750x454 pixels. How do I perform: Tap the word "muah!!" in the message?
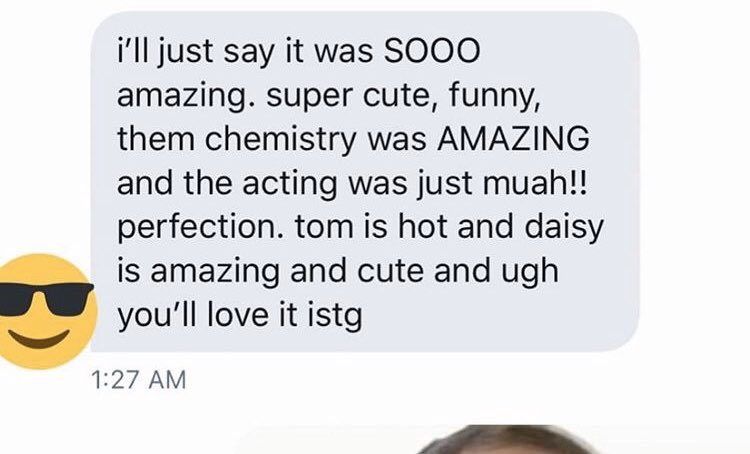coord(534,183)
